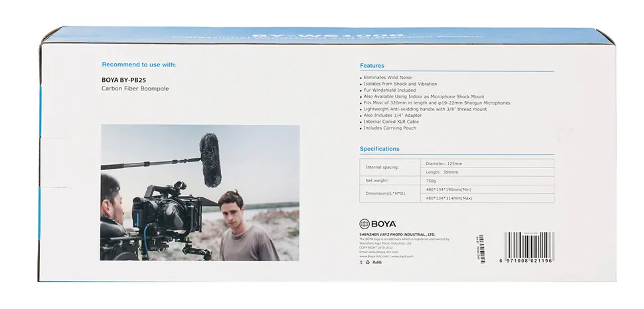
Task: Click the boom mic film set photo
Action: point(200,193)
